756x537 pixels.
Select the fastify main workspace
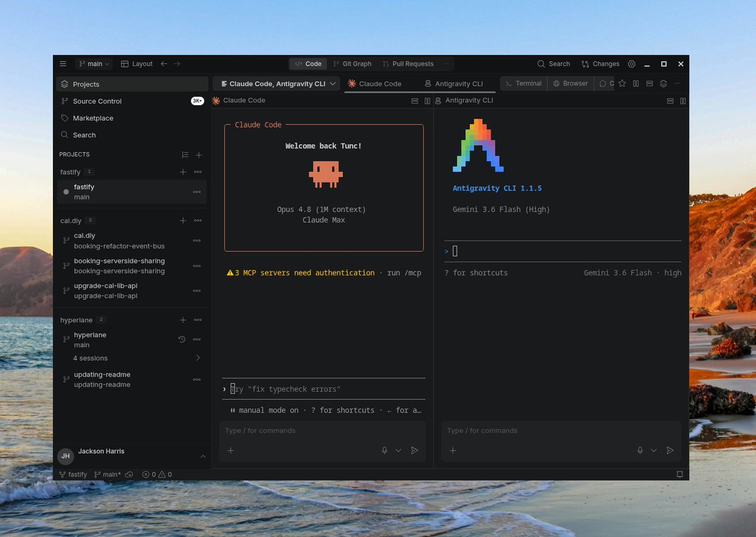pos(132,192)
